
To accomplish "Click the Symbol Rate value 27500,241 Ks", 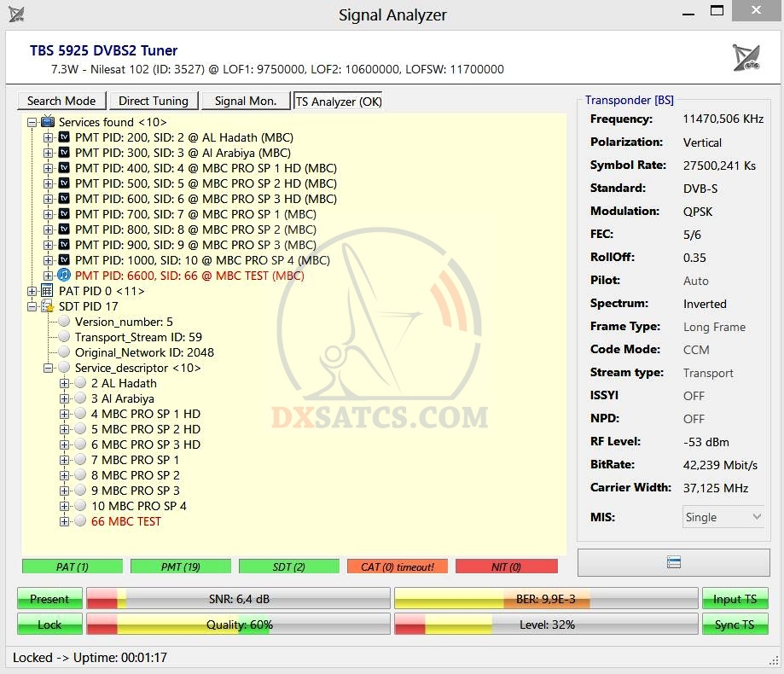I will pyautogui.click(x=719, y=166).
